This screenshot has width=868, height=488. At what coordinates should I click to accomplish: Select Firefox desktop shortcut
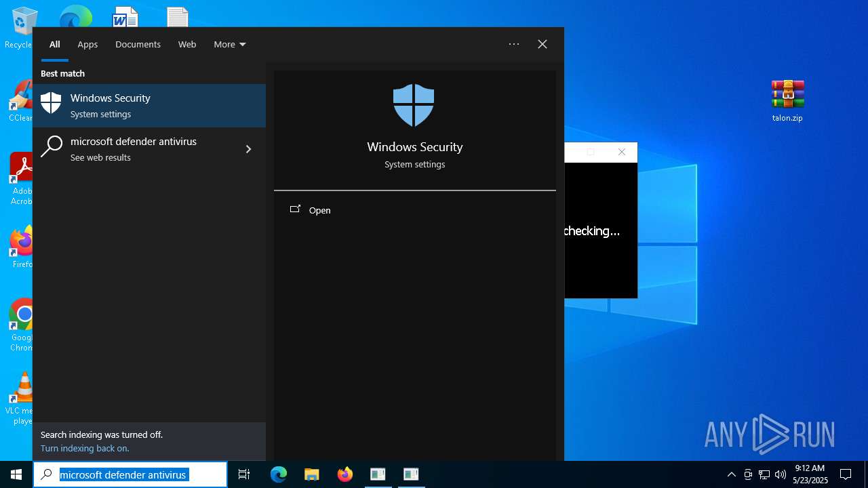(x=20, y=247)
